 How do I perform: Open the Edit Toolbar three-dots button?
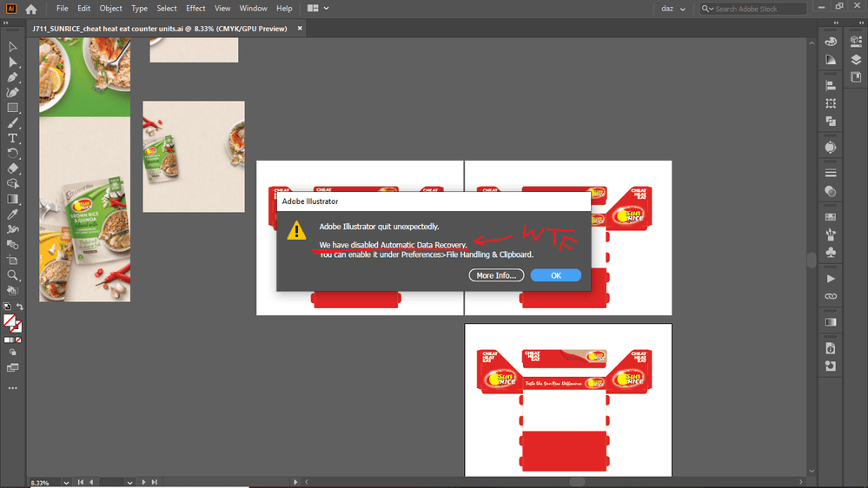tap(13, 388)
